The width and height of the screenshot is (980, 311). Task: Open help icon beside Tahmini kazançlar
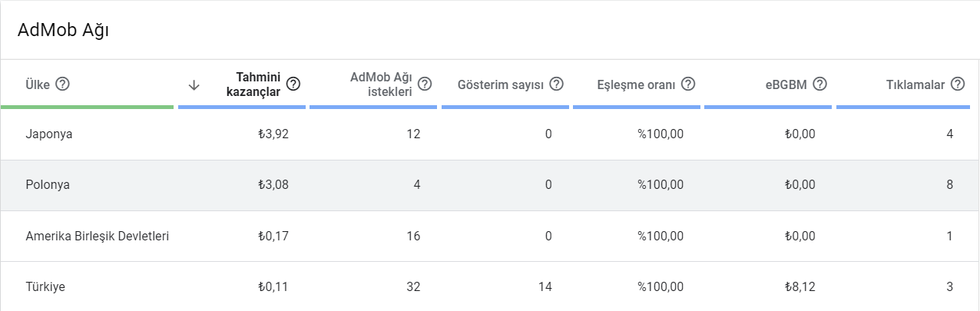click(293, 84)
